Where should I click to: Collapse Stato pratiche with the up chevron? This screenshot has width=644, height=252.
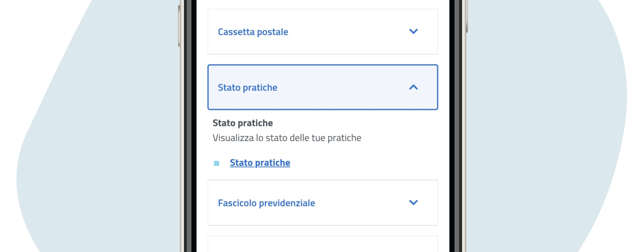pos(413,87)
